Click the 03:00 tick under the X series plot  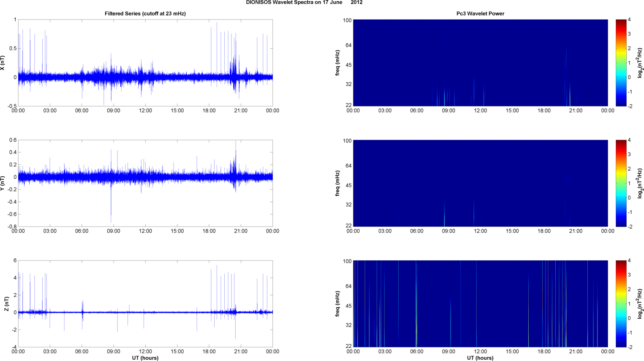50,111
